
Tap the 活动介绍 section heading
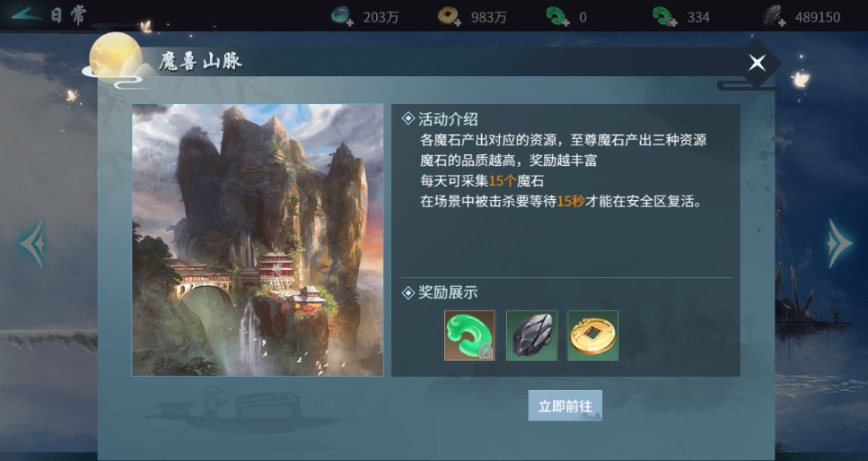pos(448,118)
